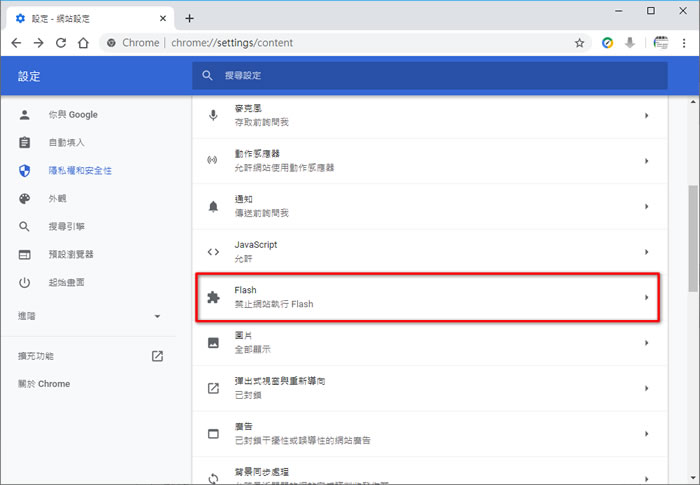Click the Flash puzzle piece icon
Screen dimensions: 700x485
click(213, 297)
